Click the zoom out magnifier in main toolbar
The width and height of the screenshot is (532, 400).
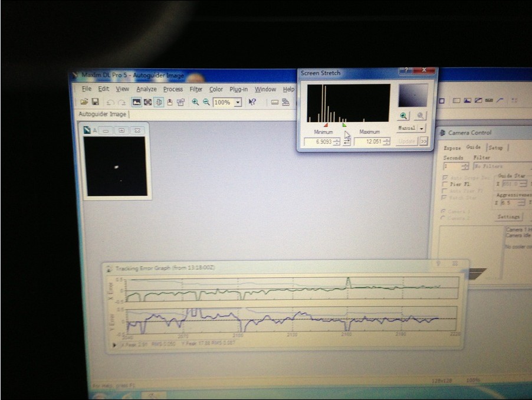pyautogui.click(x=206, y=102)
